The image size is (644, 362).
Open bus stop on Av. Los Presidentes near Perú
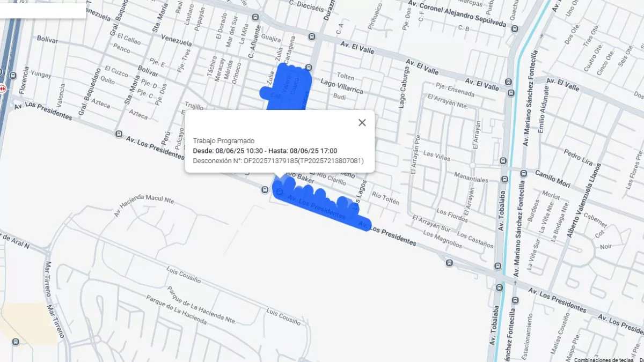119,134
